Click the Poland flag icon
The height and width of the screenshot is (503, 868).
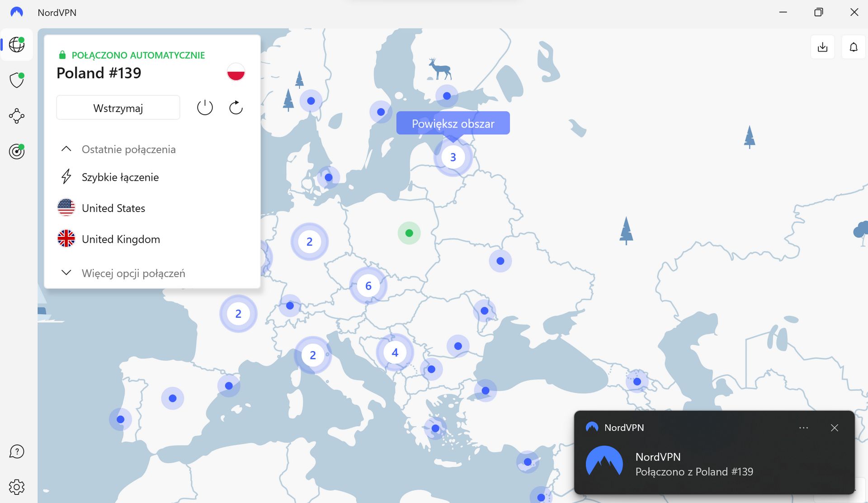[236, 72]
